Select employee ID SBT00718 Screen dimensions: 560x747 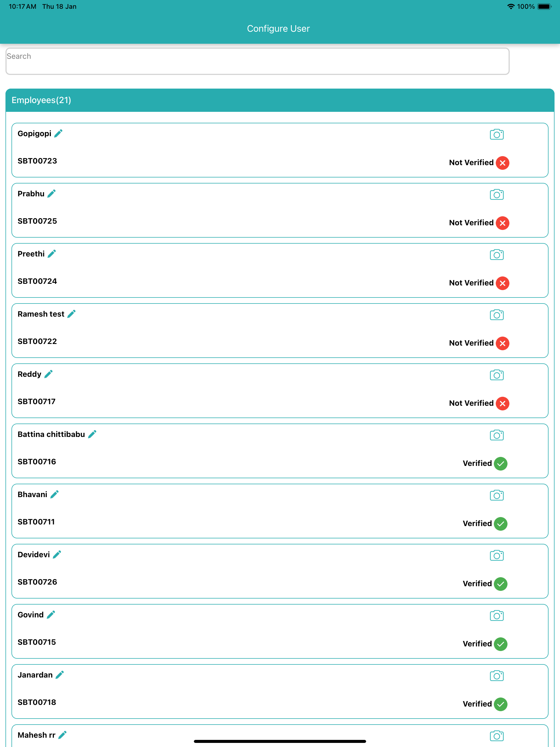[x=37, y=702]
